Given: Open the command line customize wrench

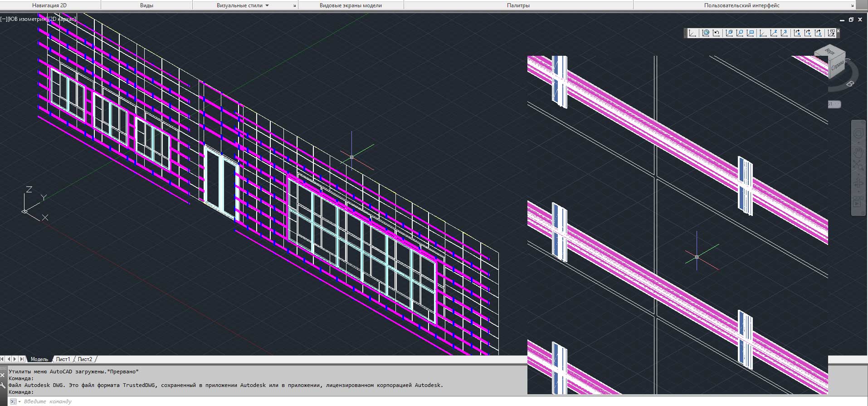Looking at the screenshot, I should point(3,385).
